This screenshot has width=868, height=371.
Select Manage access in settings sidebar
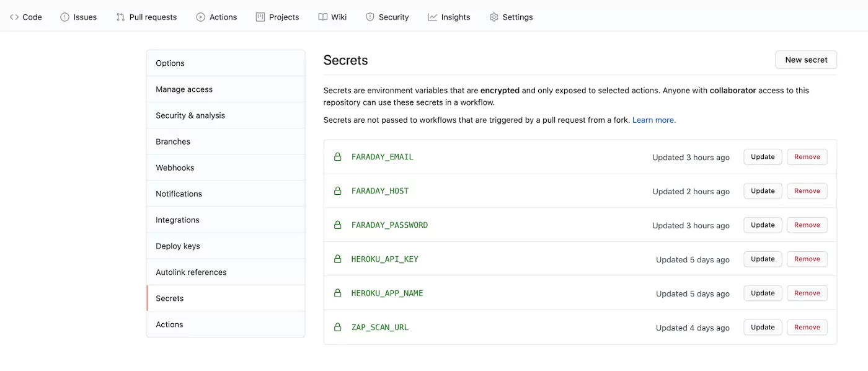click(184, 89)
